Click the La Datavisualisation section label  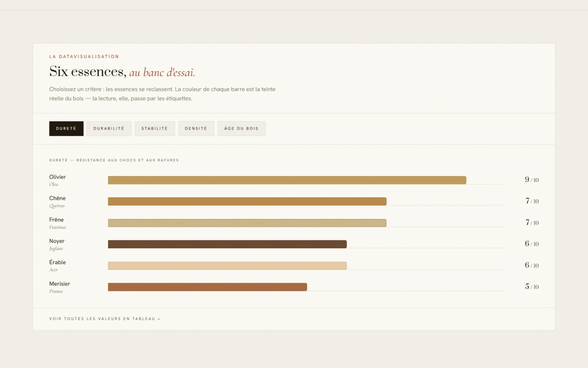point(84,56)
